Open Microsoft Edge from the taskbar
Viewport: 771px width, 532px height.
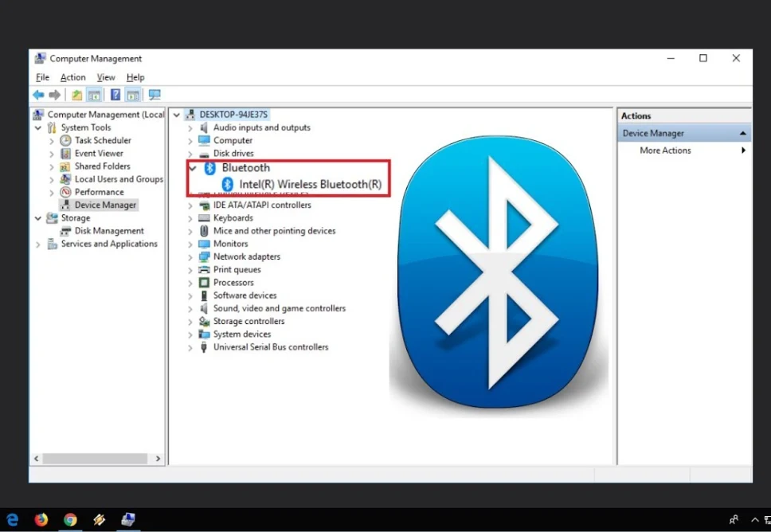(12, 520)
